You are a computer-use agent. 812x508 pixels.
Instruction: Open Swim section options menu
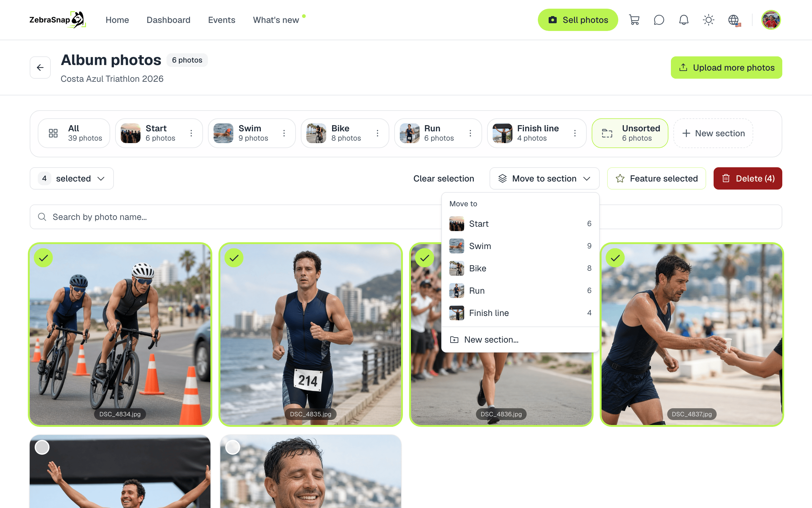[284, 134]
